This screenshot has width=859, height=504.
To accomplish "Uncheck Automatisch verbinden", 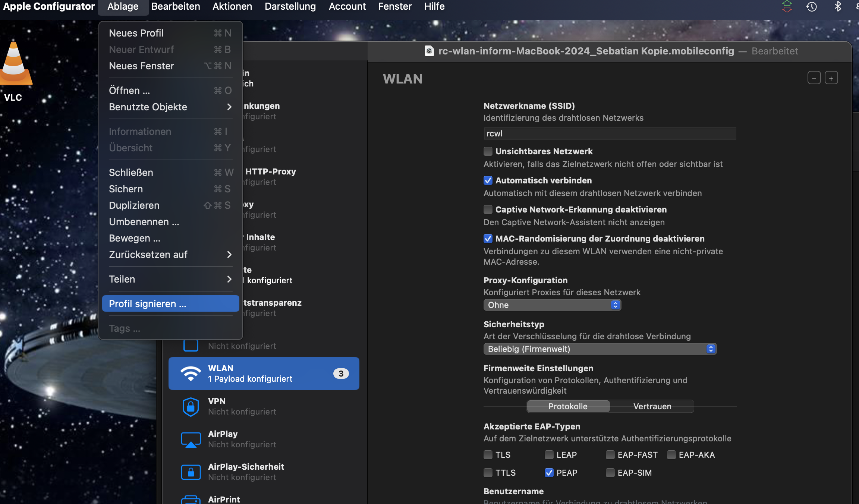I will [x=488, y=180].
